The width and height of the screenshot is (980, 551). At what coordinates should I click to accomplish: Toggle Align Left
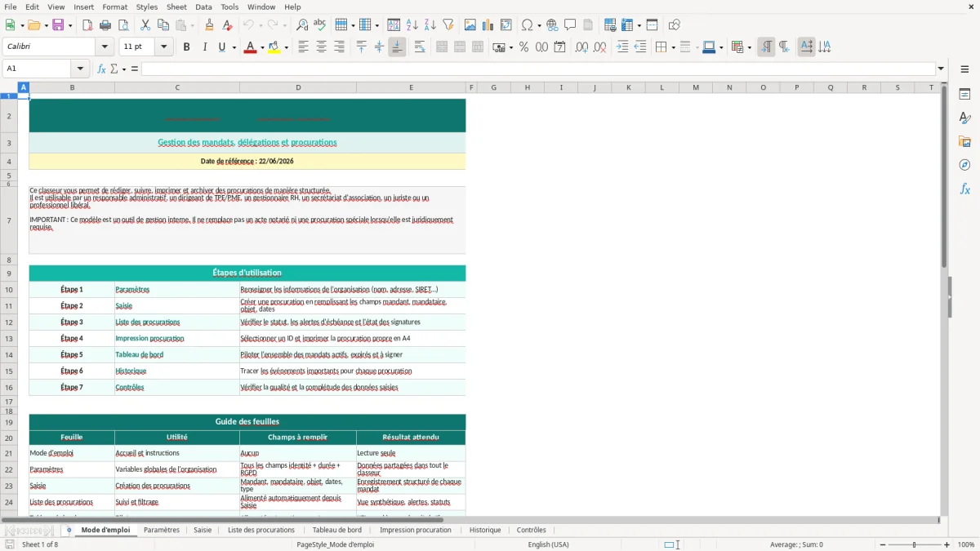coord(303,47)
